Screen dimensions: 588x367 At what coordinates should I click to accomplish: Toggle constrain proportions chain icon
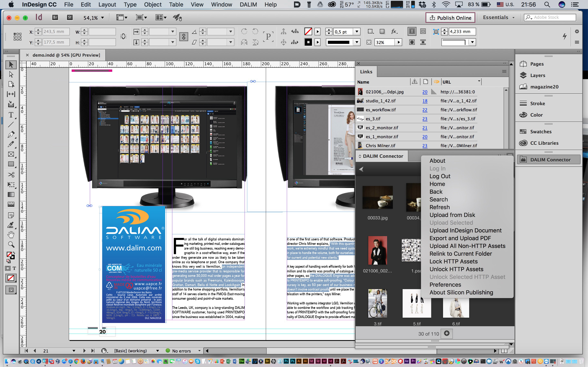coord(184,37)
